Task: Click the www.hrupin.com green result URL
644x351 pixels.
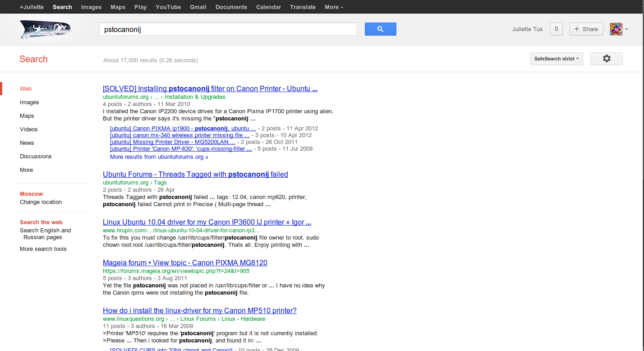Action: 181,231
